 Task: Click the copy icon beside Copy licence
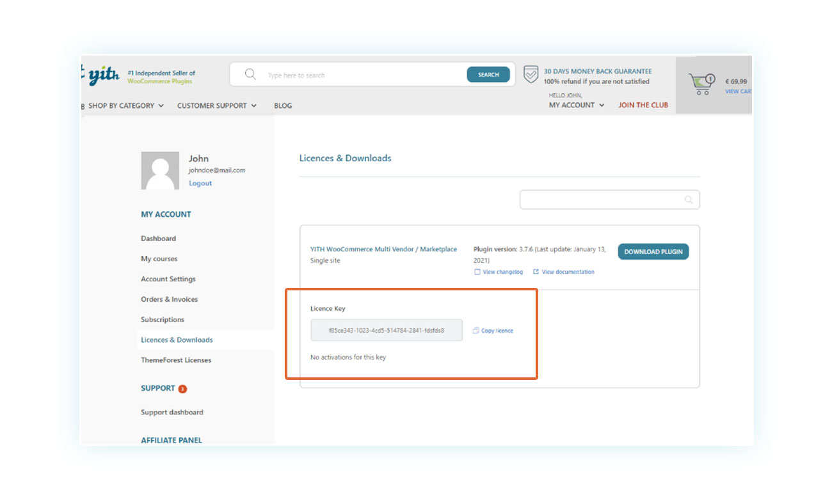click(476, 331)
